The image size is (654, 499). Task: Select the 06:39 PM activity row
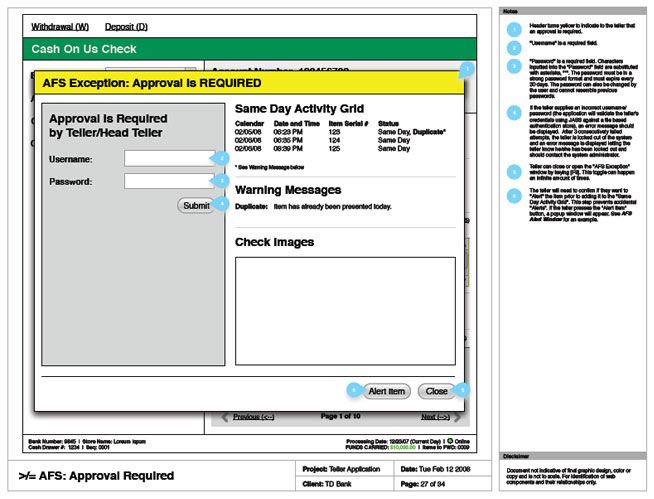coord(322,149)
